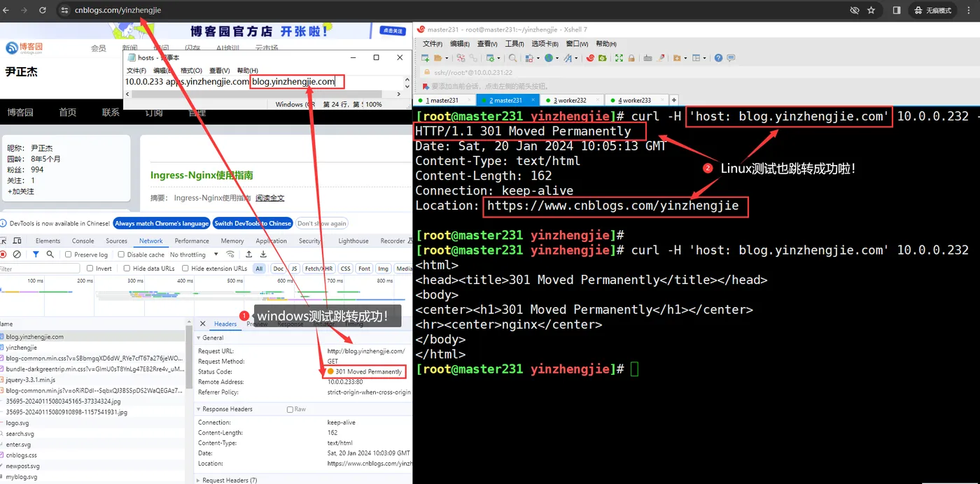This screenshot has height=484, width=980.
Task: Open Notepad 格式(O) menu
Action: point(191,71)
